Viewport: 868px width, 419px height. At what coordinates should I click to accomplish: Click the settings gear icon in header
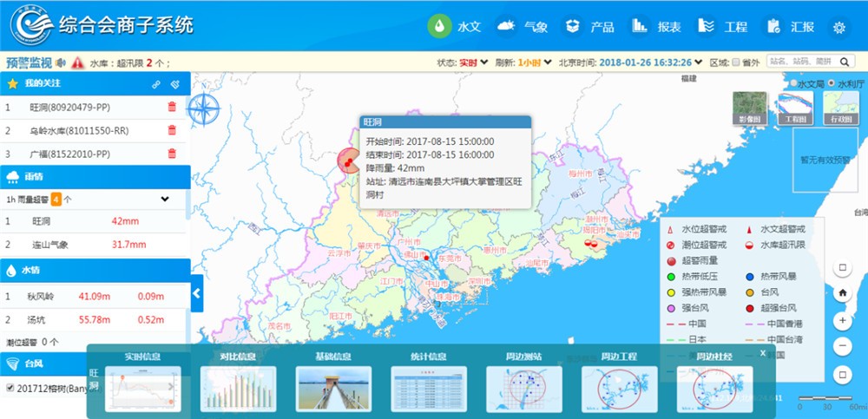point(838,27)
